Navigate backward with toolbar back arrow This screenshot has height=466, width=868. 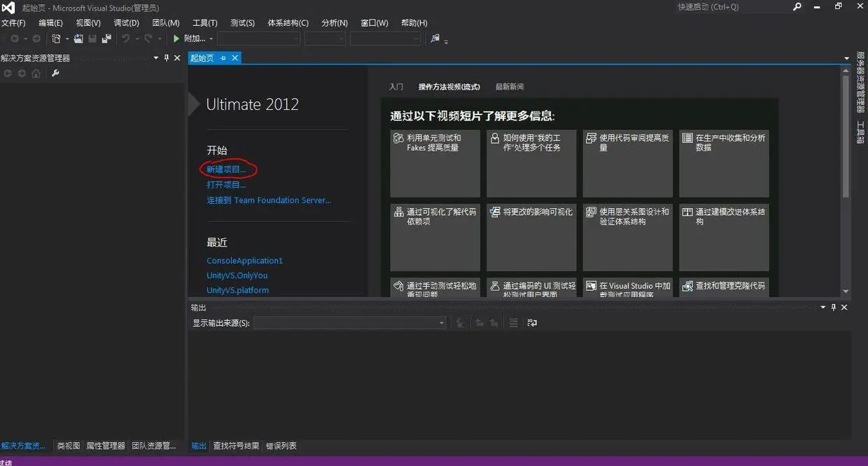(15, 39)
